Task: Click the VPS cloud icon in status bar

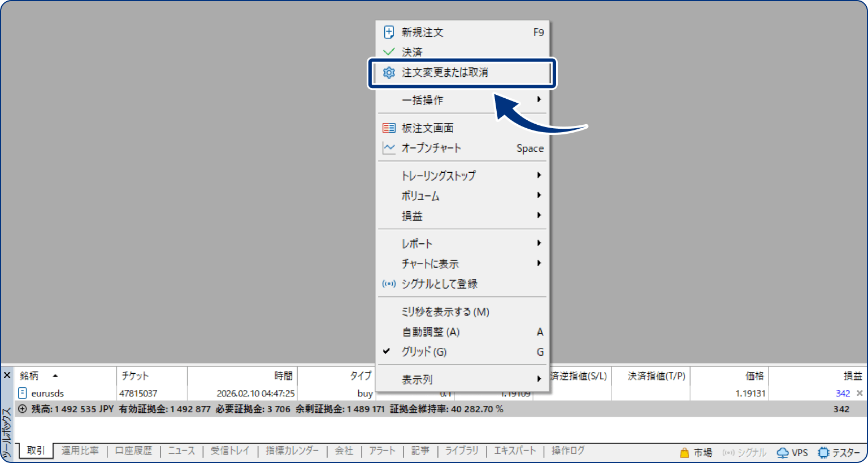Action: coord(783,452)
